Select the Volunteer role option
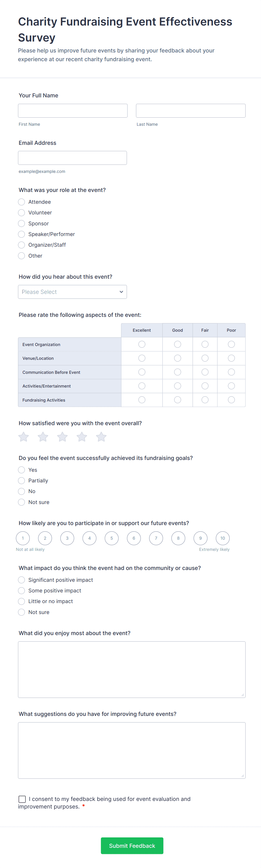This screenshot has height=868, width=261. tap(22, 213)
